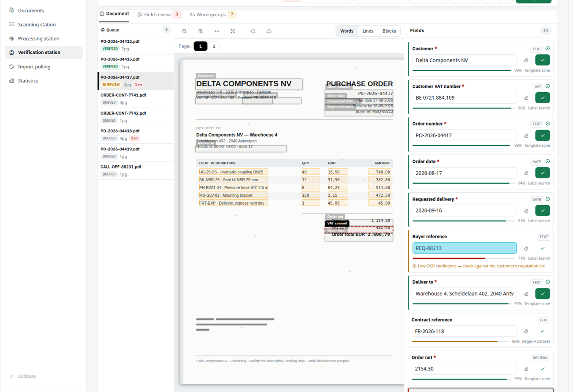573x392 pixels.
Task: Clear the Customer field with the eraser
Action: point(526,60)
